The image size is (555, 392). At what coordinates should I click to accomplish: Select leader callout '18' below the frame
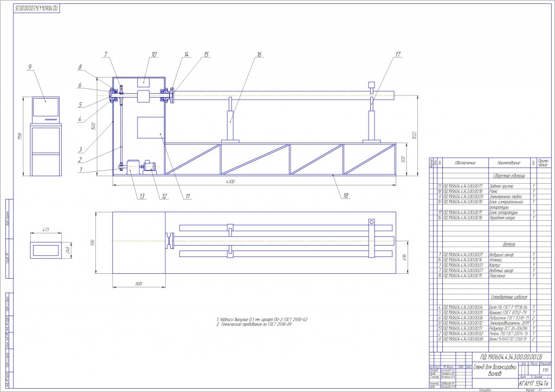(x=346, y=196)
